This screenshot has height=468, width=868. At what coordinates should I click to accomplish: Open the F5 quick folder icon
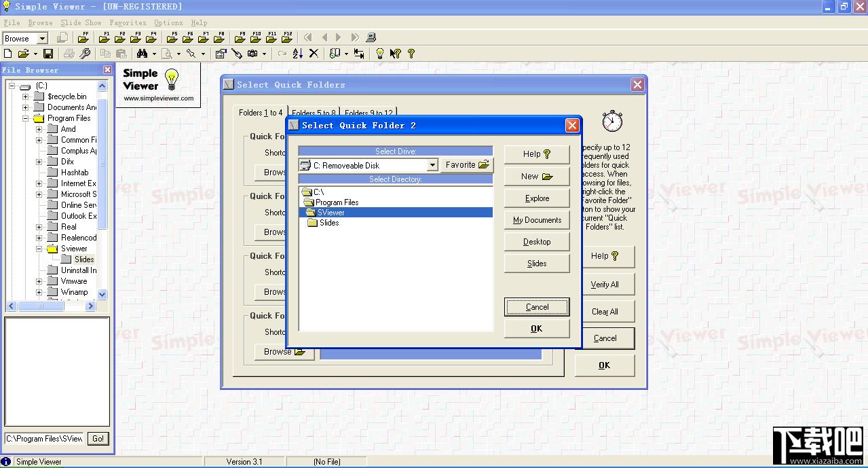coord(173,38)
